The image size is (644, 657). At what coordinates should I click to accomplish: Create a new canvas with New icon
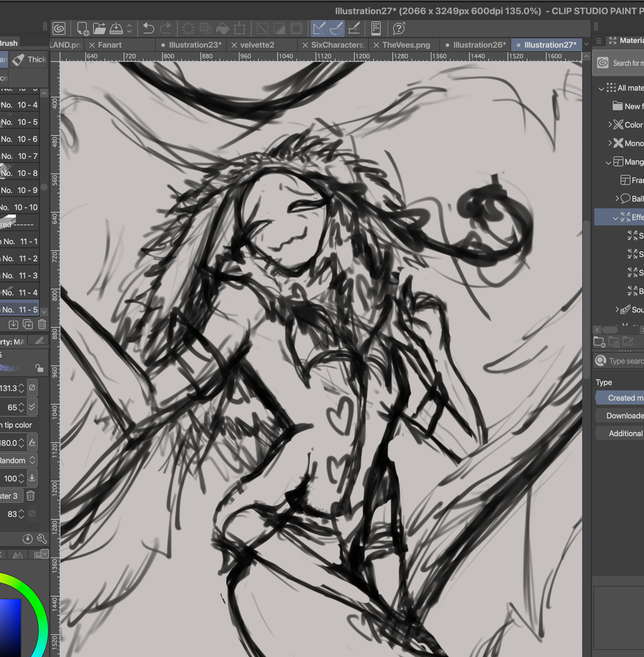[x=82, y=28]
